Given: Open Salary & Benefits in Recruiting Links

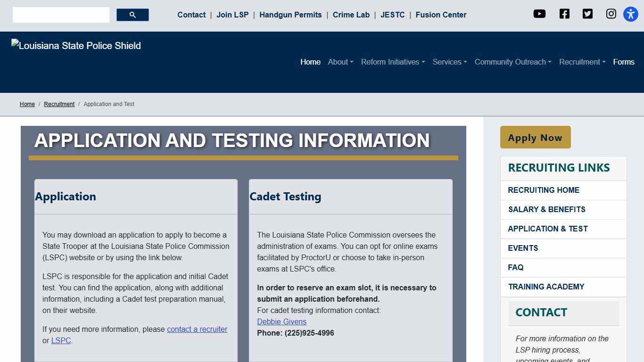Looking at the screenshot, I should coord(546,209).
